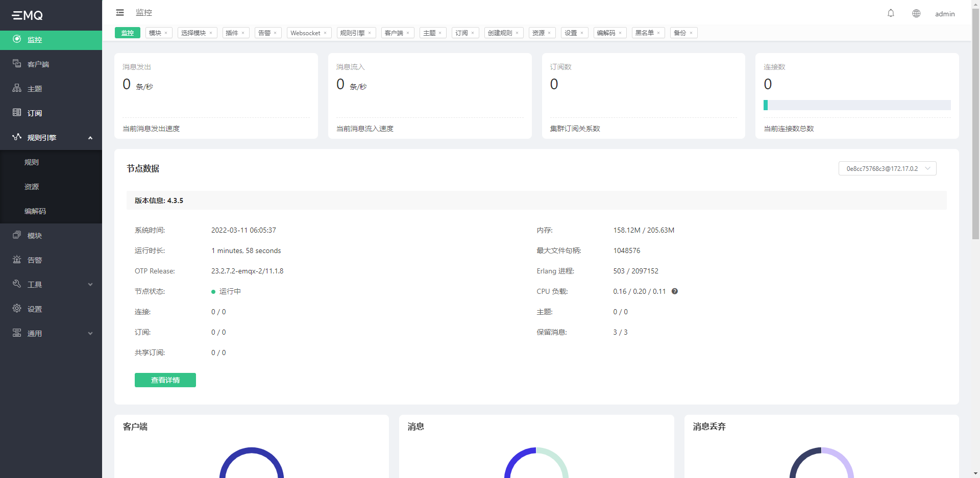Open the notification bell
Image resolution: width=980 pixels, height=478 pixels.
[891, 13]
